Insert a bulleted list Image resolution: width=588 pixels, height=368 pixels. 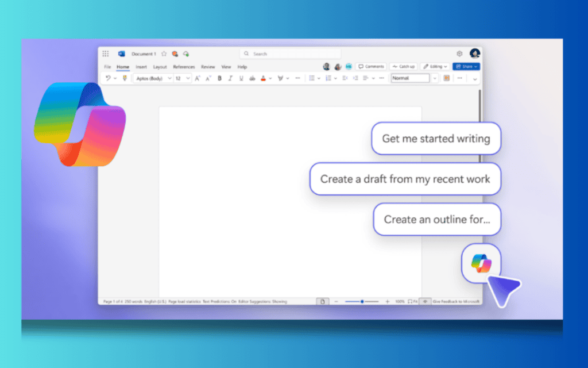312,78
